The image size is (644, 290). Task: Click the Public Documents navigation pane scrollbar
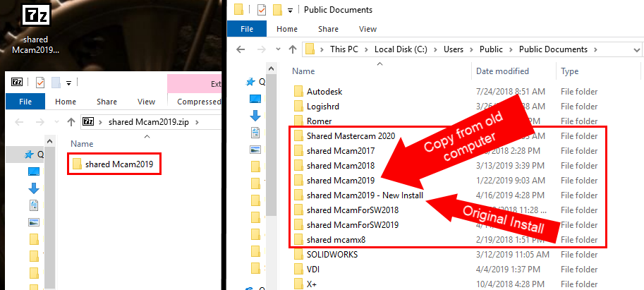pos(270,147)
